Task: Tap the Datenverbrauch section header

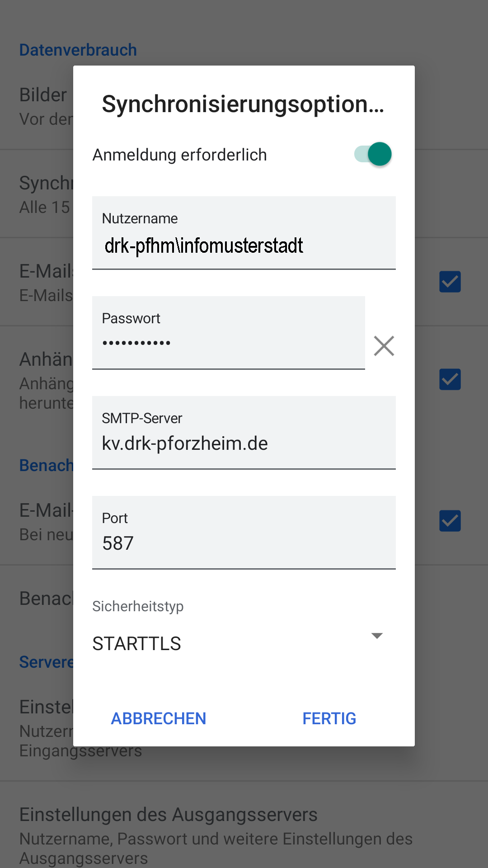Action: 78,50
